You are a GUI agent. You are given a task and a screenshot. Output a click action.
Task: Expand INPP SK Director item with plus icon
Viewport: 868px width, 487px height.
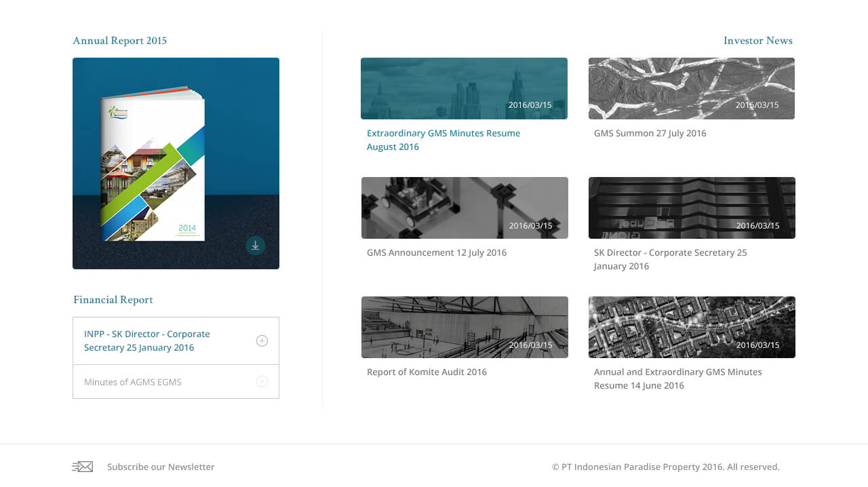tap(262, 340)
